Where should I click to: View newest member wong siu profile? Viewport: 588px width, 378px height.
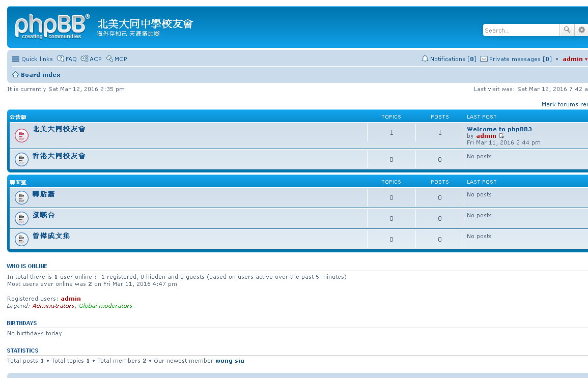coord(230,361)
